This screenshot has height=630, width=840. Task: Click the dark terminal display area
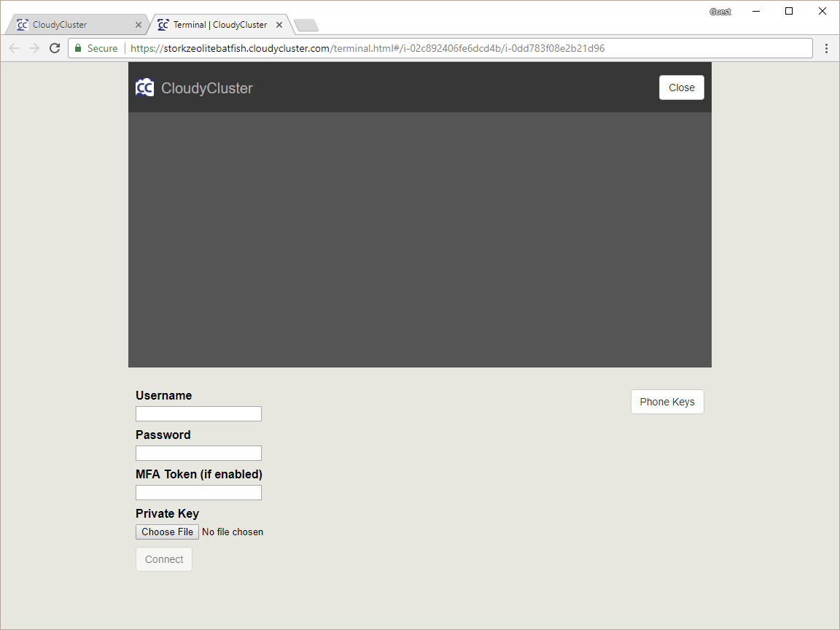pyautogui.click(x=420, y=240)
